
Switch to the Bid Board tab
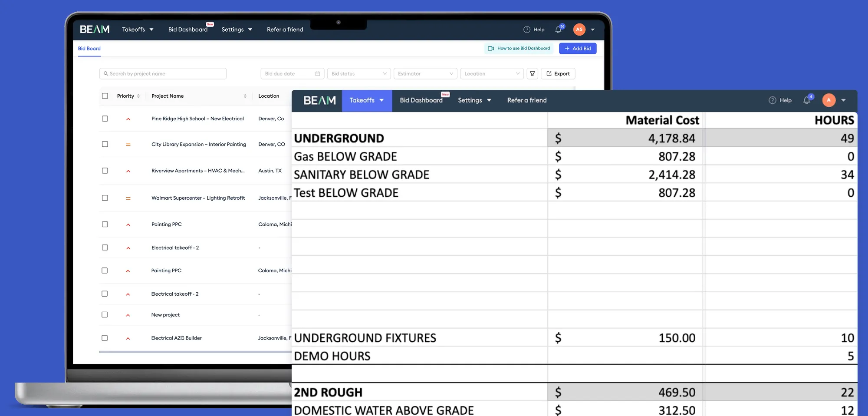[89, 48]
